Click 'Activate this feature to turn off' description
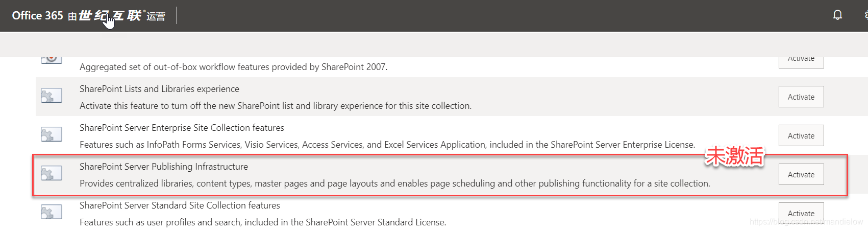 (276, 106)
